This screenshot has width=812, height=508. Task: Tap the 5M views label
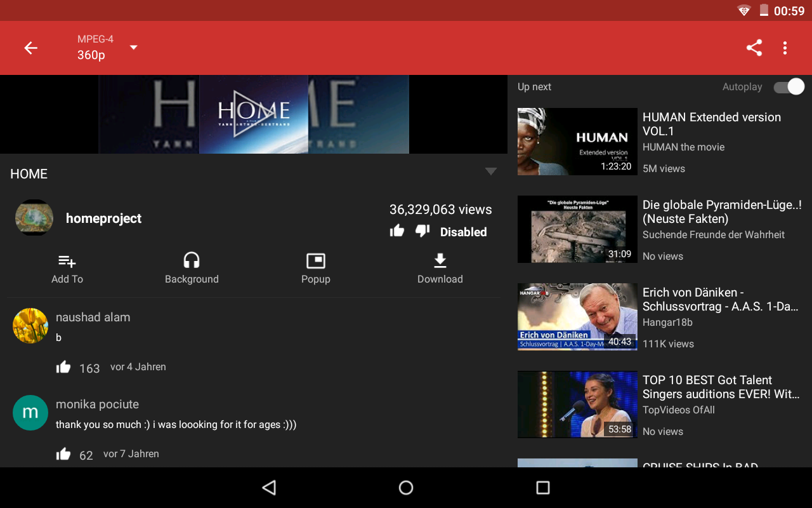point(664,168)
